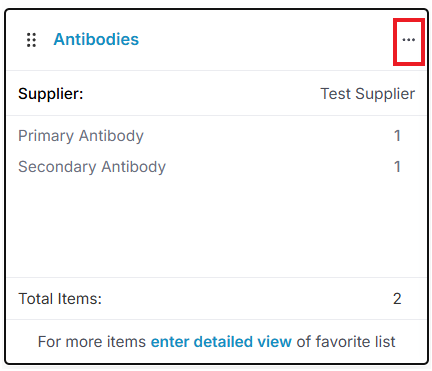Click the of favorite list footer text
Viewport: 432px width, 371px height.
click(346, 342)
